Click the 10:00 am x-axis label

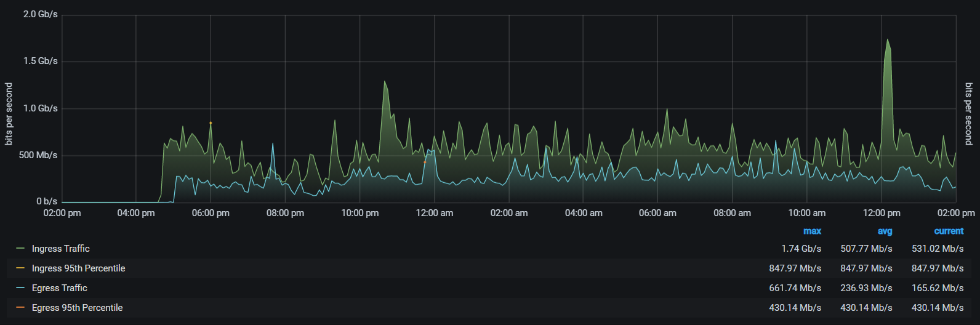807,213
